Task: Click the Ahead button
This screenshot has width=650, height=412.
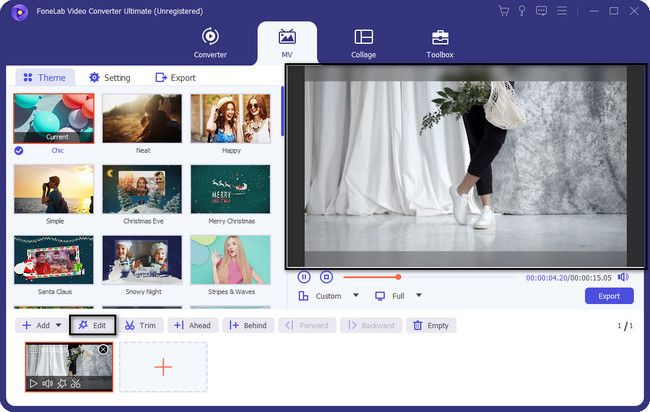Action: [193, 325]
